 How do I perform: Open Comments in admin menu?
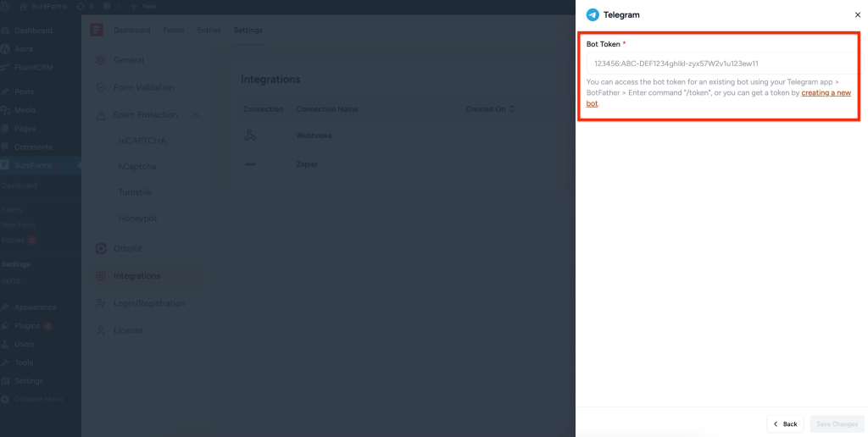[33, 147]
